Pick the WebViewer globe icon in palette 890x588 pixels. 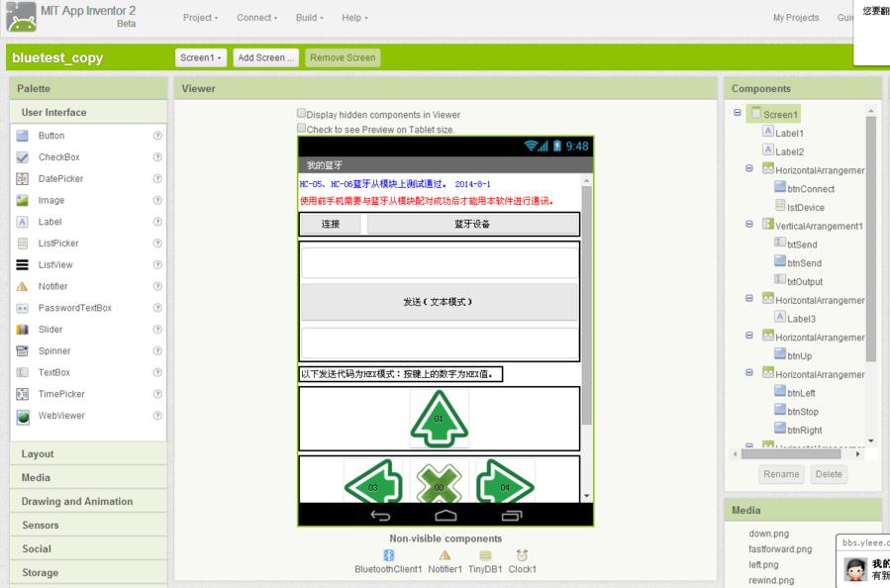pos(23,416)
